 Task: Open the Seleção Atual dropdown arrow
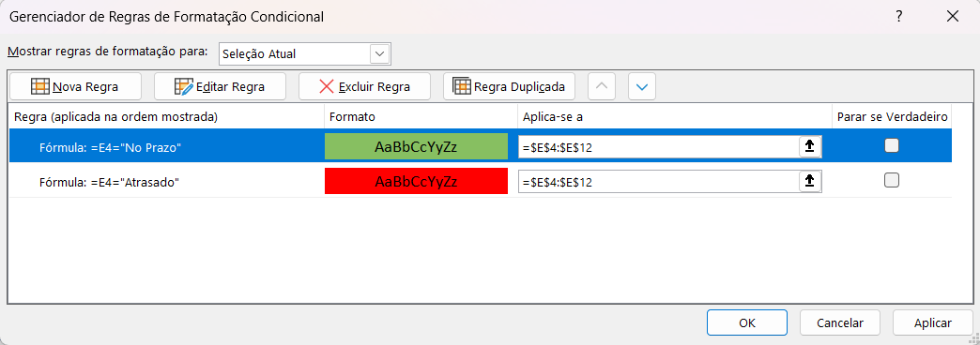click(x=379, y=54)
